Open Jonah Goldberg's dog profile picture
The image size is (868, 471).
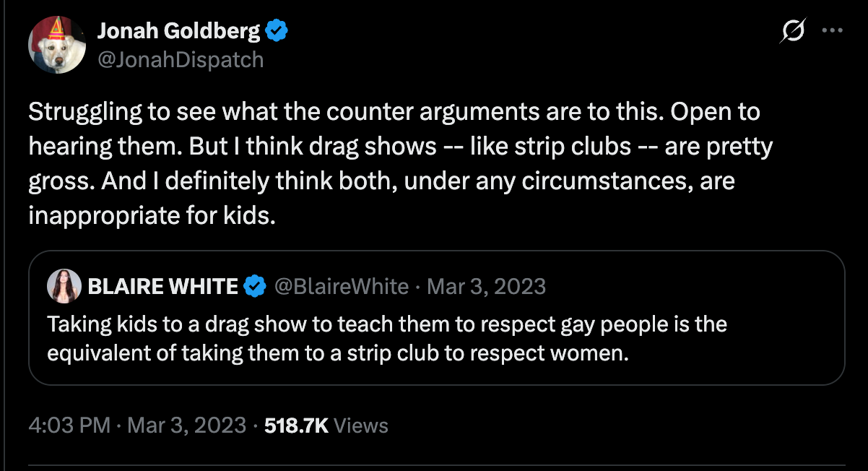[58, 44]
